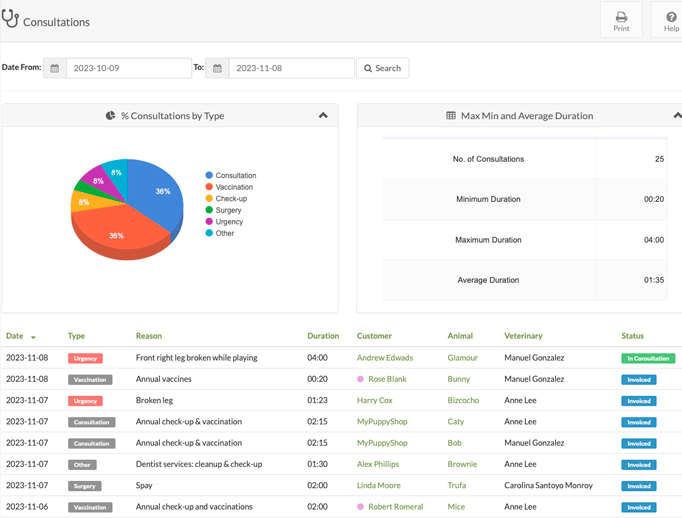Sort table by Veterinary column header
Screen dimensions: 682x518
(523, 336)
